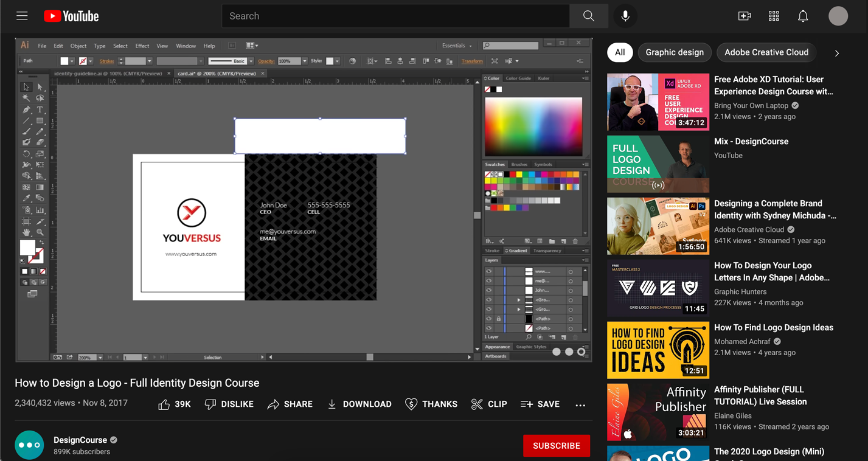
Task: Select the Direct Selection tool in Illustrator video
Action: tap(40, 87)
